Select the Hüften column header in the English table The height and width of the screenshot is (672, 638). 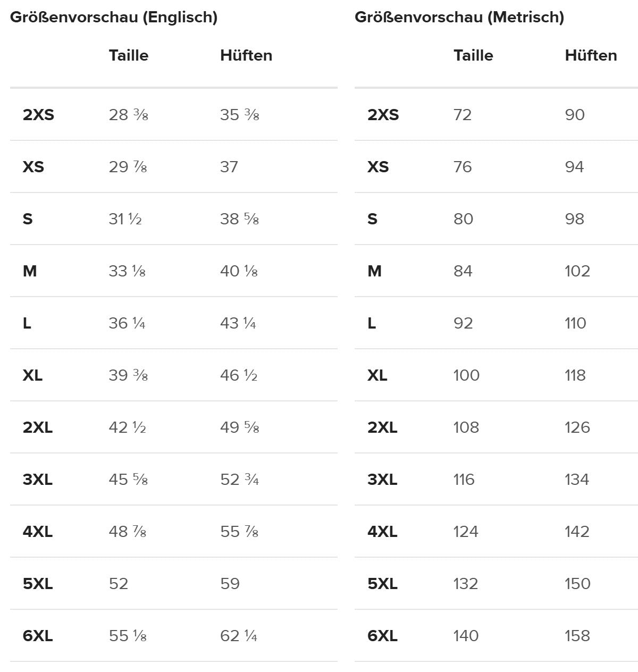[246, 55]
